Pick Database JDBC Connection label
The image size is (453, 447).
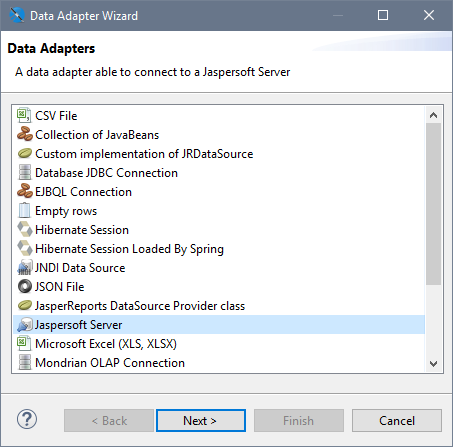point(106,173)
